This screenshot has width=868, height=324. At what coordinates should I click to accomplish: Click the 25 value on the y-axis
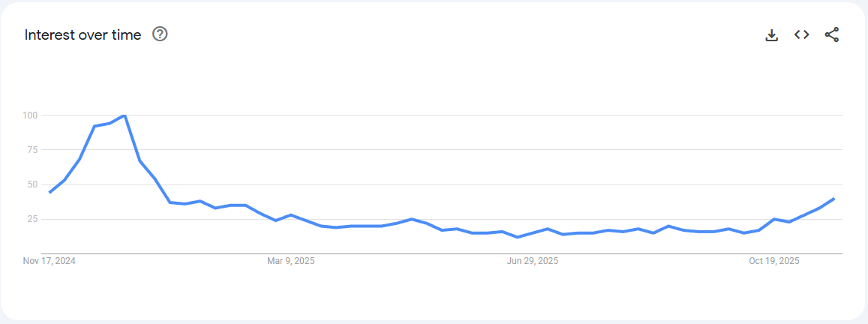coord(32,219)
